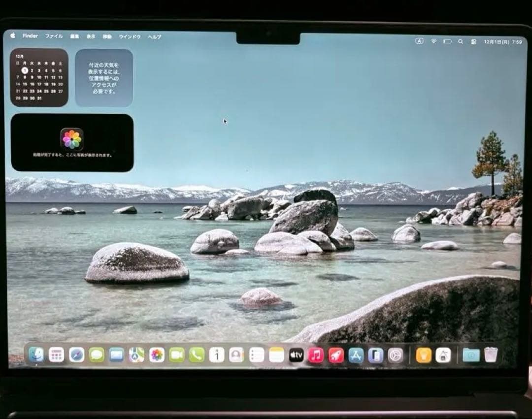Click the Apple logo menu
Screen dimensions: 532x419
click(x=13, y=36)
